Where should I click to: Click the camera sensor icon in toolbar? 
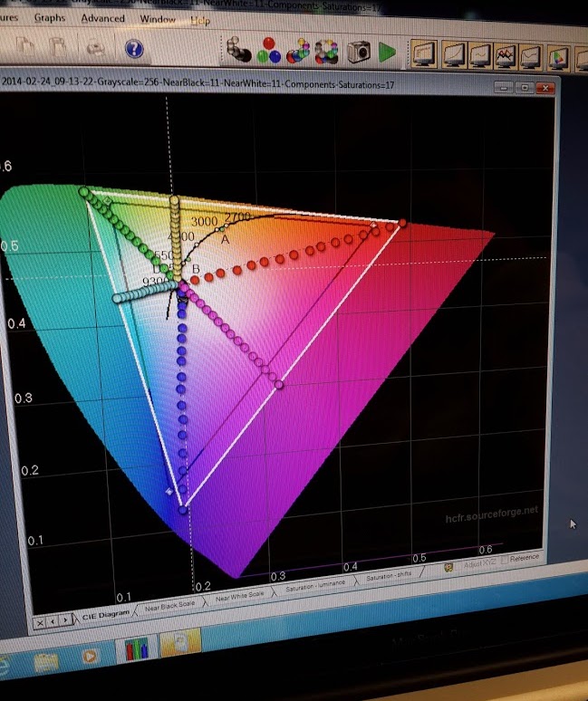360,52
